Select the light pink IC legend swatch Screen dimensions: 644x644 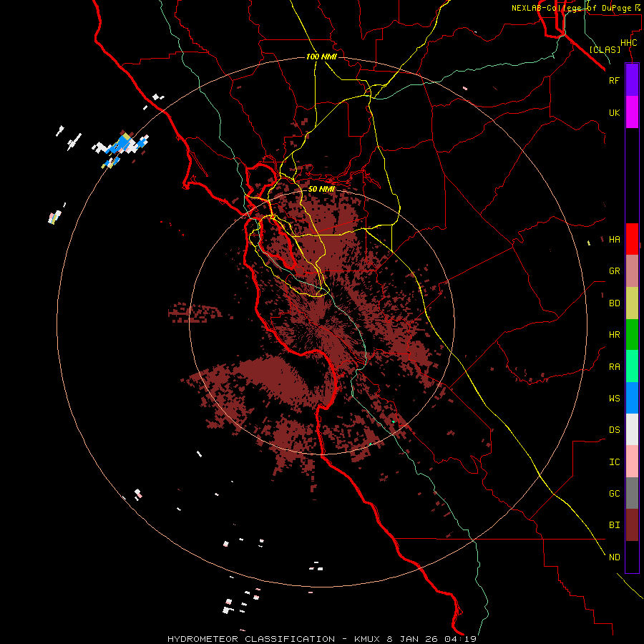coord(632,462)
